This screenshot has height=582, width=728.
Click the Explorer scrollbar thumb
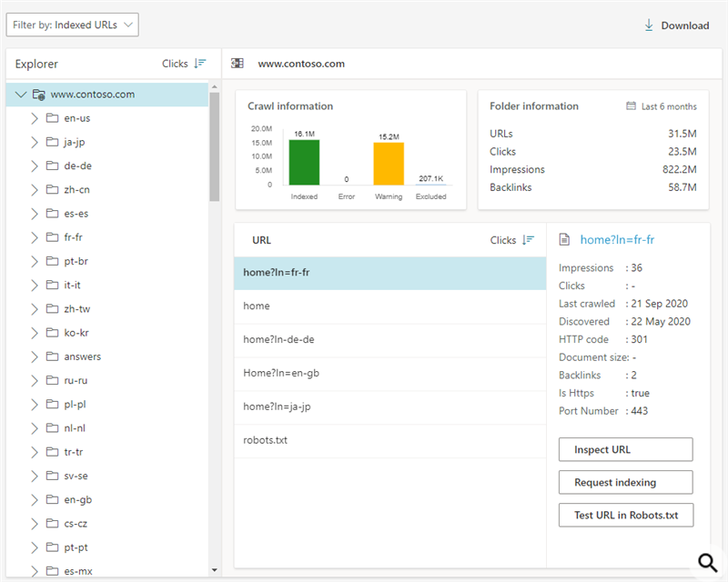pos(215,146)
